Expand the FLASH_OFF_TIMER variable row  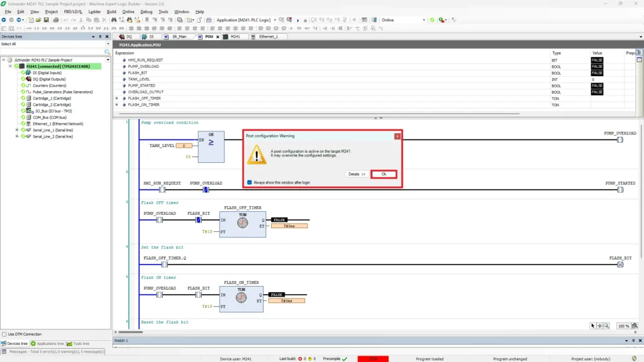point(116,99)
